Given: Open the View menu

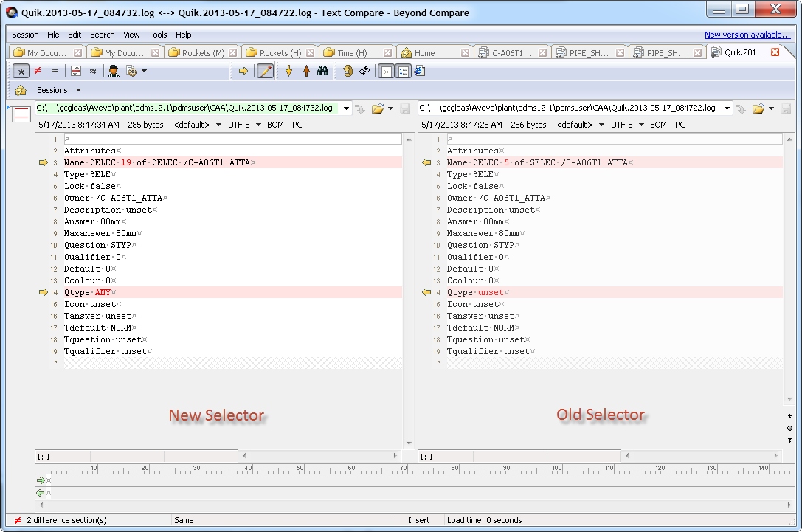Looking at the screenshot, I should [131, 35].
